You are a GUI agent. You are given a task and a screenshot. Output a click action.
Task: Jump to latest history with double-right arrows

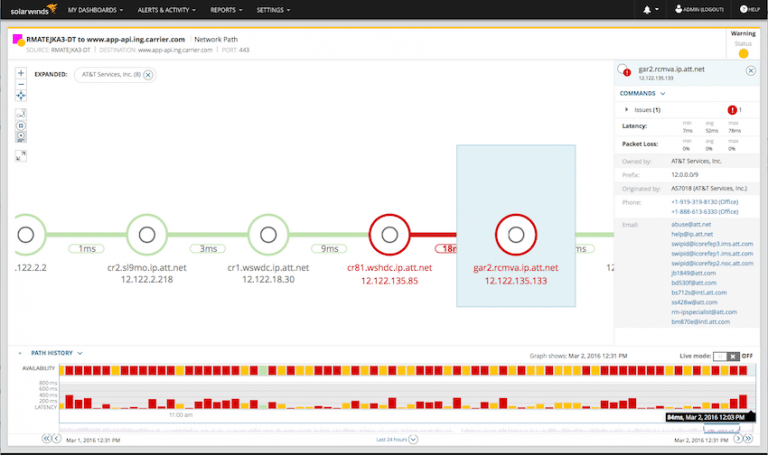(748, 438)
